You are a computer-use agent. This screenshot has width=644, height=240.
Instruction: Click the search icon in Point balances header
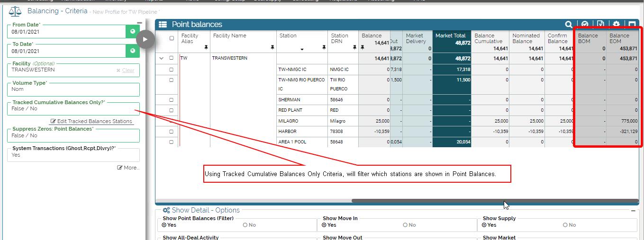(568, 24)
